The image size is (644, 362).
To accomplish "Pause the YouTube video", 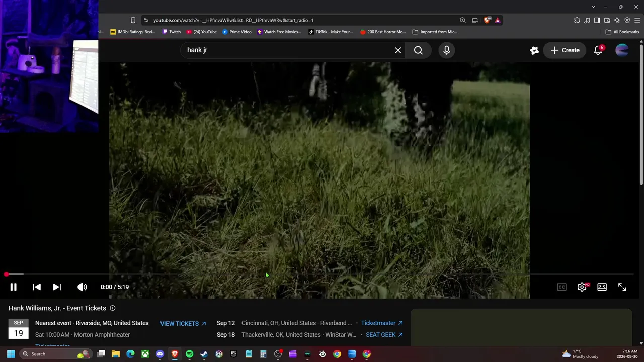I will 14,287.
